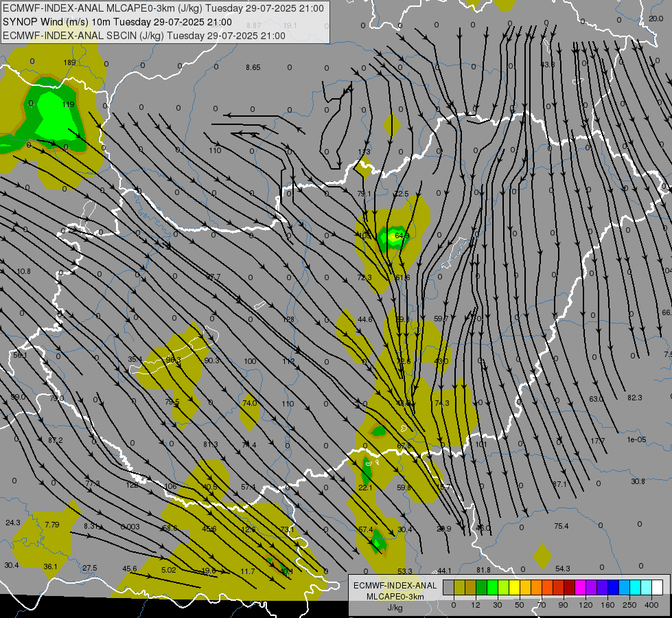The height and width of the screenshot is (618, 672).
Task: Click legend tick label '400'
Action: 651,605
